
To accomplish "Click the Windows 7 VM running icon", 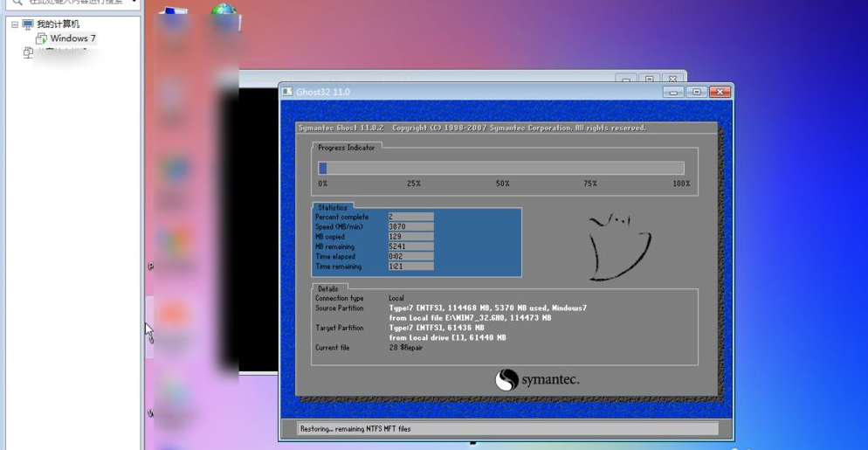I will coord(41,38).
